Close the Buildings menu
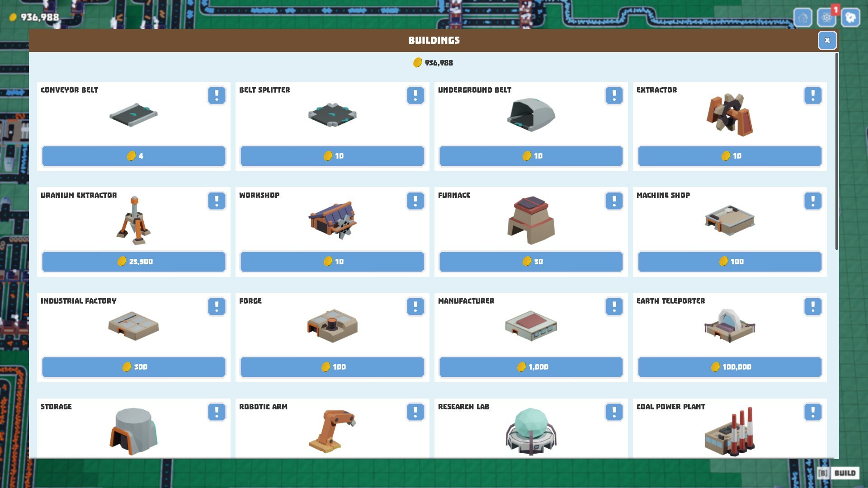The height and width of the screenshot is (488, 868). 827,40
